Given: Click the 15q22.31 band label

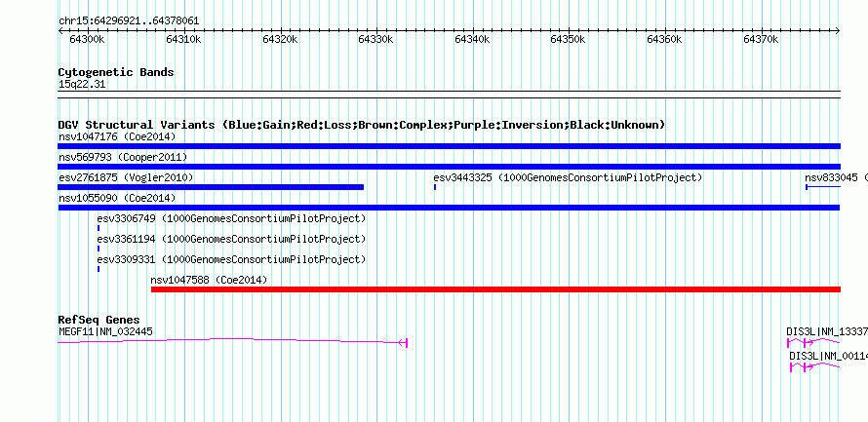Looking at the screenshot, I should [x=82, y=85].
